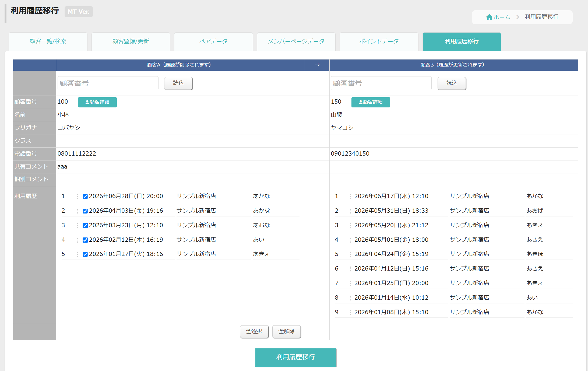Click 読込 button for customer A
Screen dimensions: 588x371
pyautogui.click(x=178, y=83)
